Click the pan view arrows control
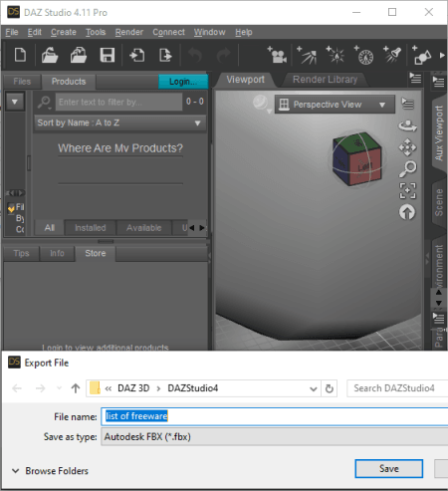The image size is (448, 491). (407, 147)
